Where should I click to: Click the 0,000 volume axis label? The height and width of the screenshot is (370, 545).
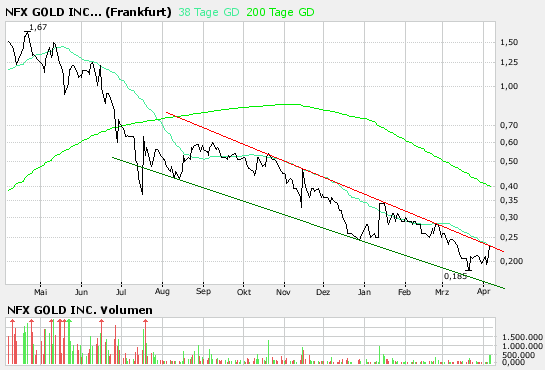pyautogui.click(x=513, y=362)
